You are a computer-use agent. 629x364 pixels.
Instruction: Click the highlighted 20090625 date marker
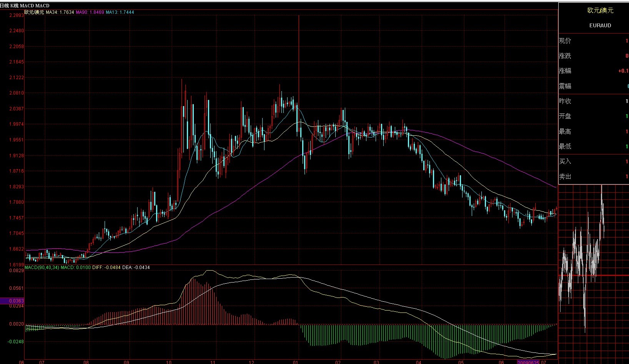pos(528,362)
